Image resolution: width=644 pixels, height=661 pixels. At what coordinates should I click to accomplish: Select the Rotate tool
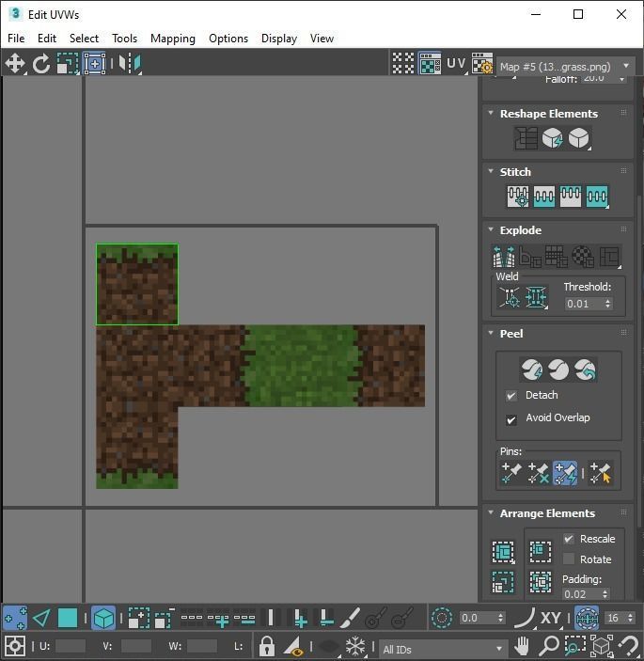(41, 64)
